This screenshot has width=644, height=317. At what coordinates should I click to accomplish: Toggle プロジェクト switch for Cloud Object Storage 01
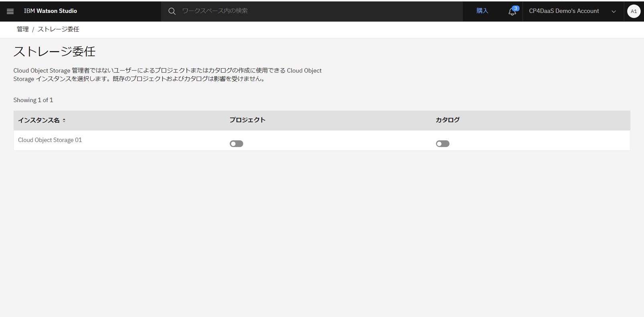click(236, 143)
